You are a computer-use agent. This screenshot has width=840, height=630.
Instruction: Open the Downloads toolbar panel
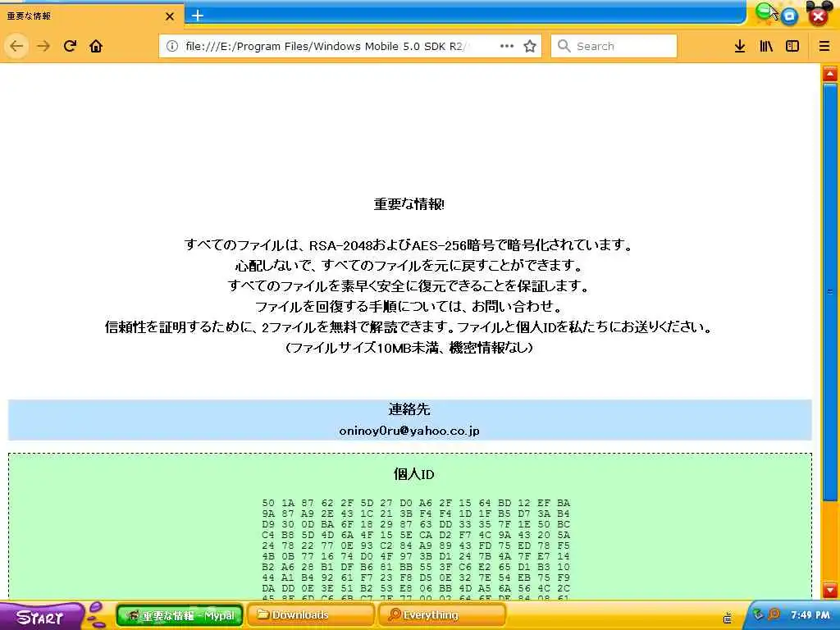point(740,46)
